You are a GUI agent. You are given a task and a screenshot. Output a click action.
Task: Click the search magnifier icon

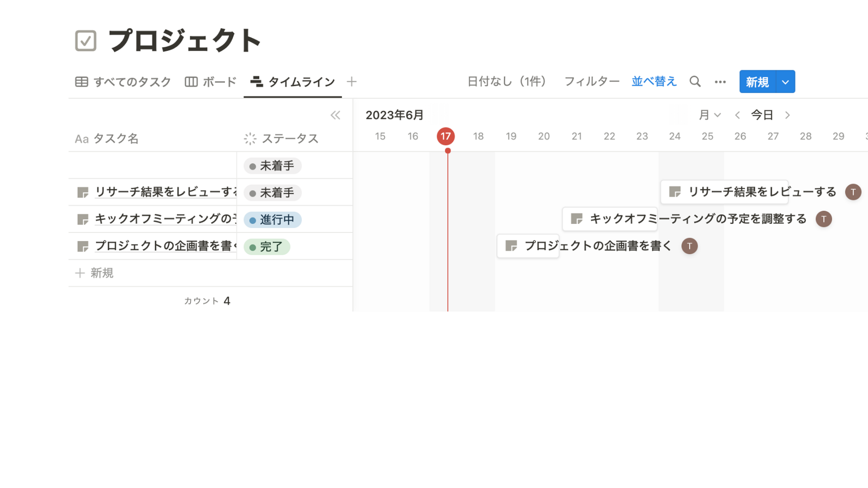[x=695, y=82]
